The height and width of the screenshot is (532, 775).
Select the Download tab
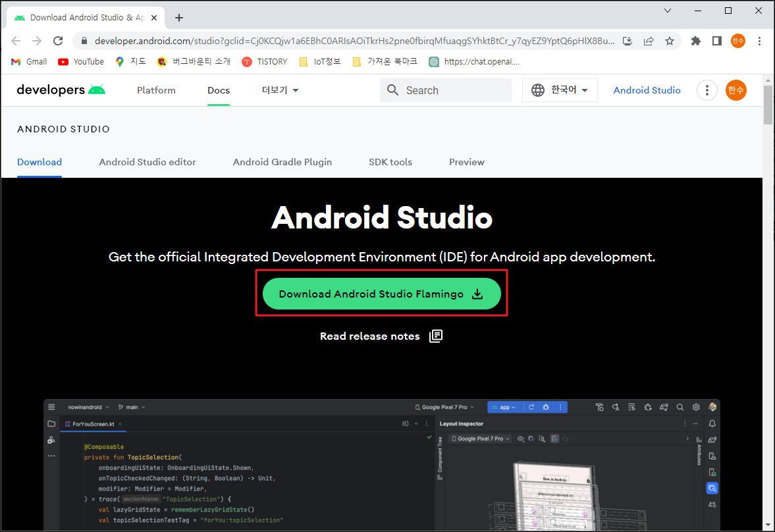pos(40,162)
